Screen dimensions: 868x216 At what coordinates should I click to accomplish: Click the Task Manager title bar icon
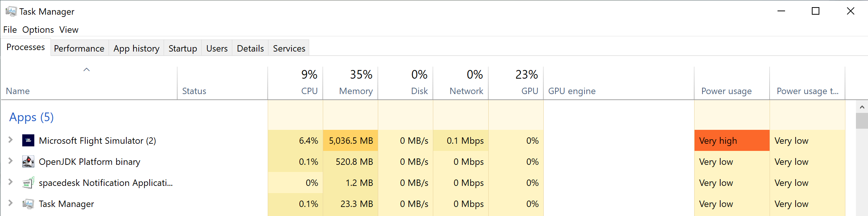pyautogui.click(x=11, y=11)
